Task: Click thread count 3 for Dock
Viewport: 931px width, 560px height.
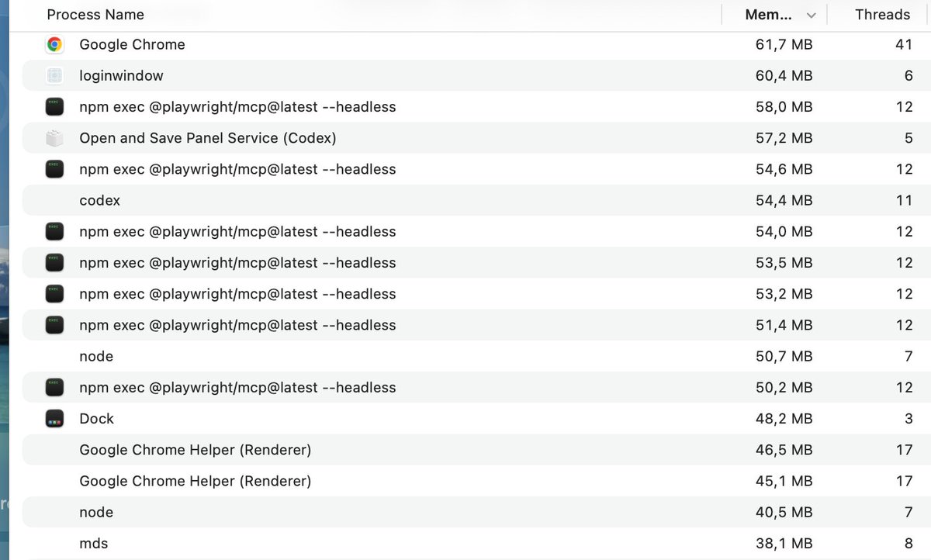Action: 909,419
